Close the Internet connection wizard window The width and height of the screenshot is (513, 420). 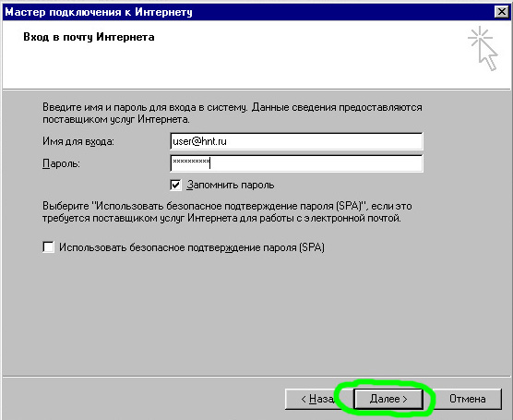(x=502, y=12)
